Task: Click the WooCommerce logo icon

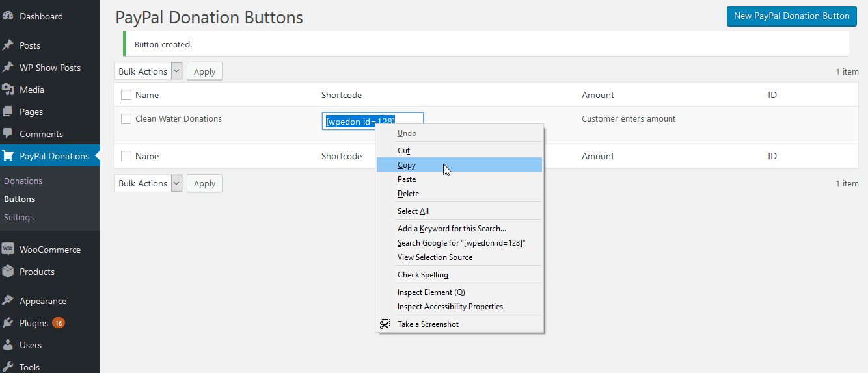Action: (x=8, y=250)
